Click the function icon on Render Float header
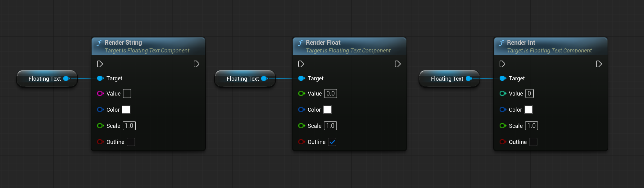644x188 pixels. click(x=301, y=42)
